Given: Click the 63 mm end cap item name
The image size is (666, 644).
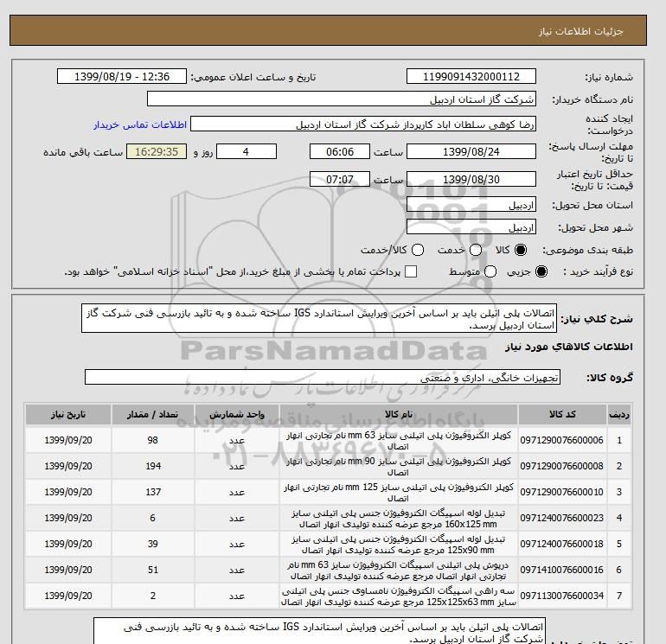Looking at the screenshot, I should 399,571.
